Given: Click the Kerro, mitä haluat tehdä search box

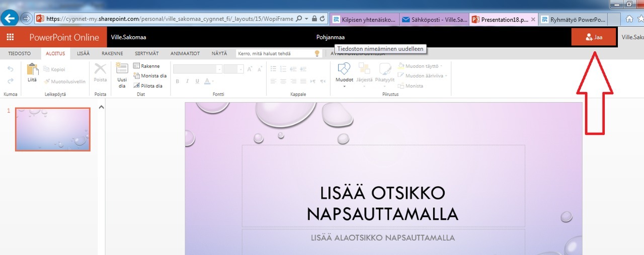Looking at the screenshot, I should [x=279, y=53].
